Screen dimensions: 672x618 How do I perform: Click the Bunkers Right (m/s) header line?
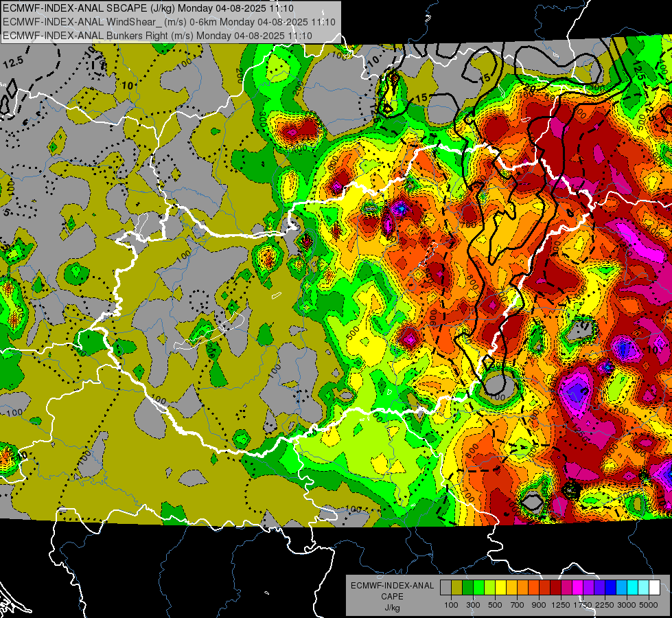pos(157,36)
